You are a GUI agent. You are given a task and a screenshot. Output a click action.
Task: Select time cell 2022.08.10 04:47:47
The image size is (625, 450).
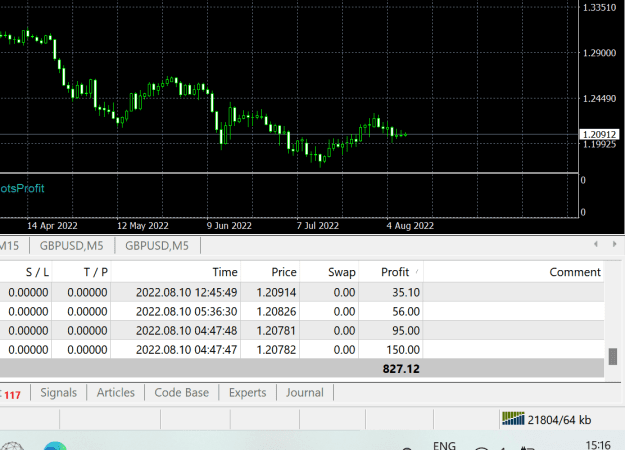187,350
